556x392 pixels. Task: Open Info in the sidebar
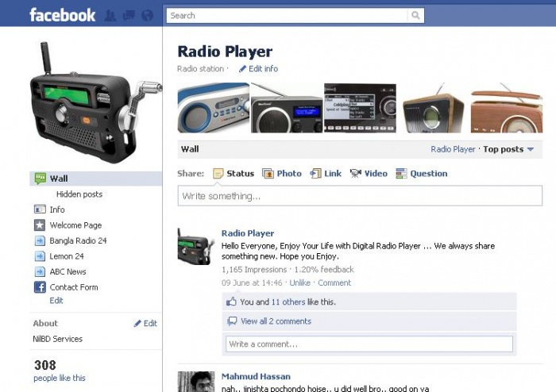coord(57,209)
